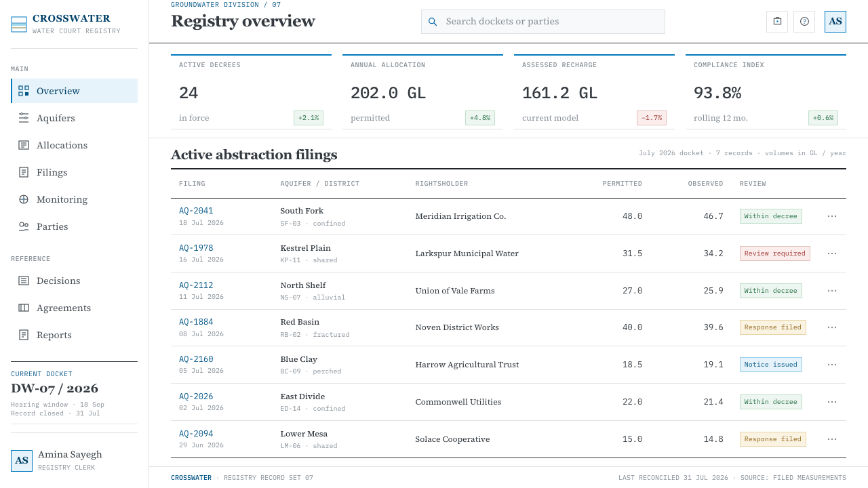Click Harrow Agricultural Trust in table
This screenshot has width=868, height=488.
tap(467, 365)
